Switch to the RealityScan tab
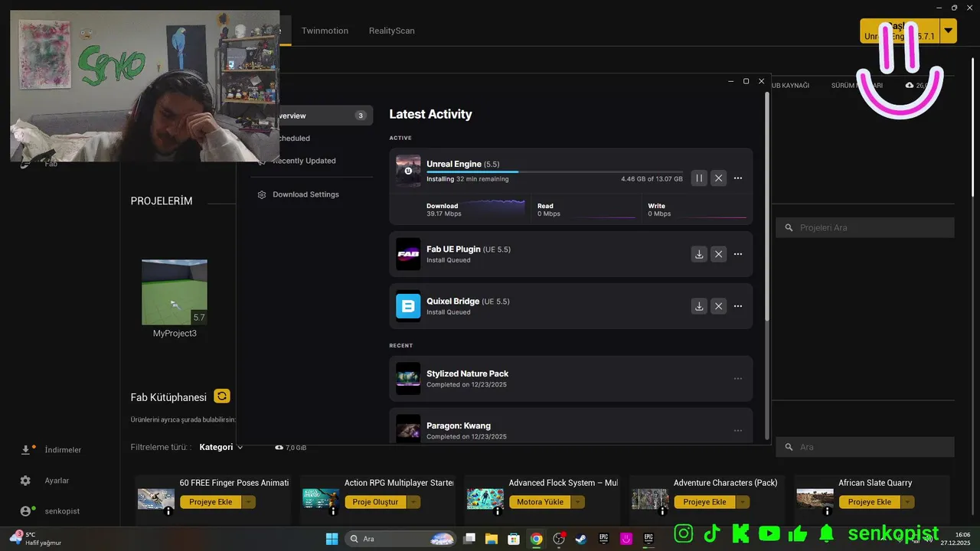Viewport: 980px width, 551px height. click(x=391, y=31)
